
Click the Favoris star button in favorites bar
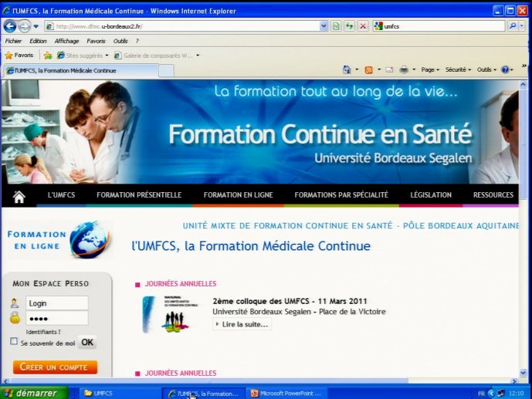click(x=19, y=56)
